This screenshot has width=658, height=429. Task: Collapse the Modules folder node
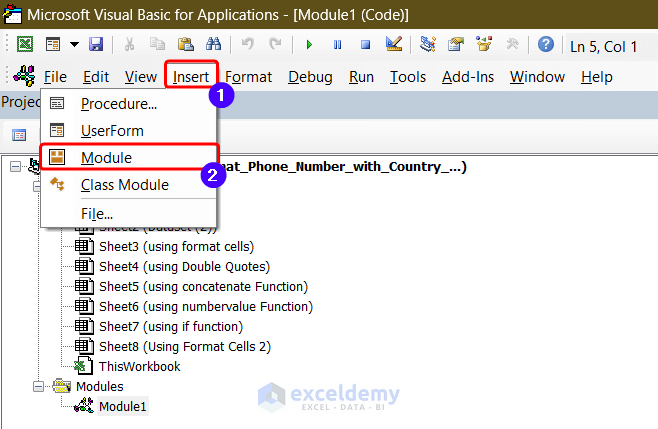click(38, 387)
